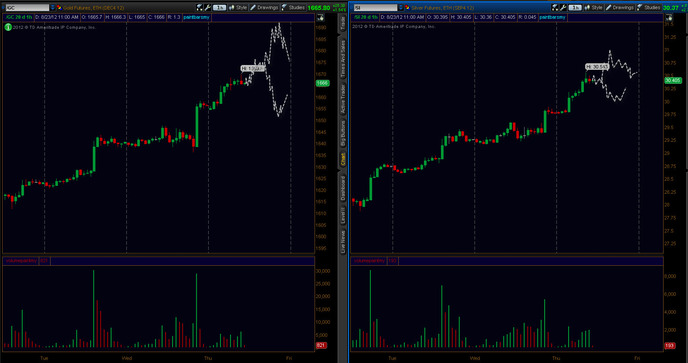Viewport: 688px width, 363px height.
Task: Click the color link icon beside /GC symbol
Action: click(x=59, y=8)
